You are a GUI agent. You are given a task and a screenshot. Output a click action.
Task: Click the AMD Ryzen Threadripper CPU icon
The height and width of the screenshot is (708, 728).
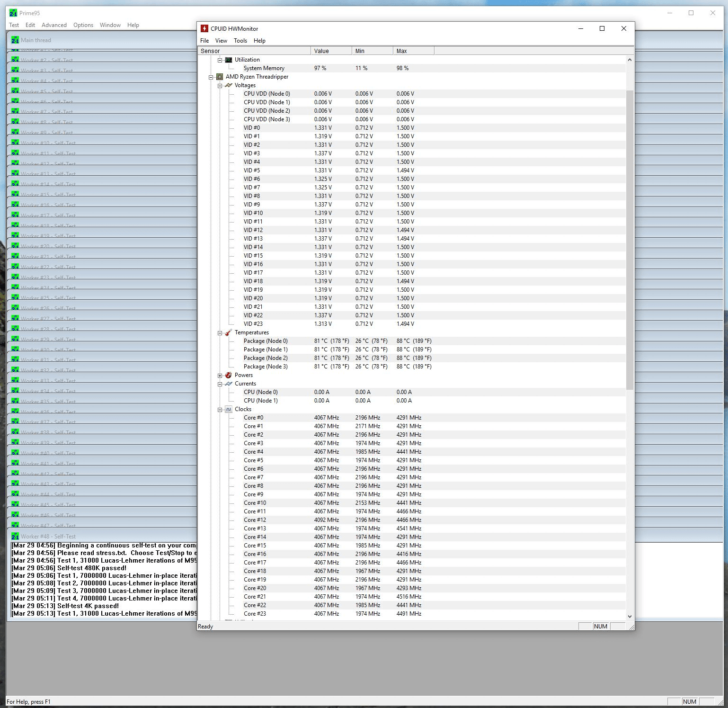(x=220, y=77)
